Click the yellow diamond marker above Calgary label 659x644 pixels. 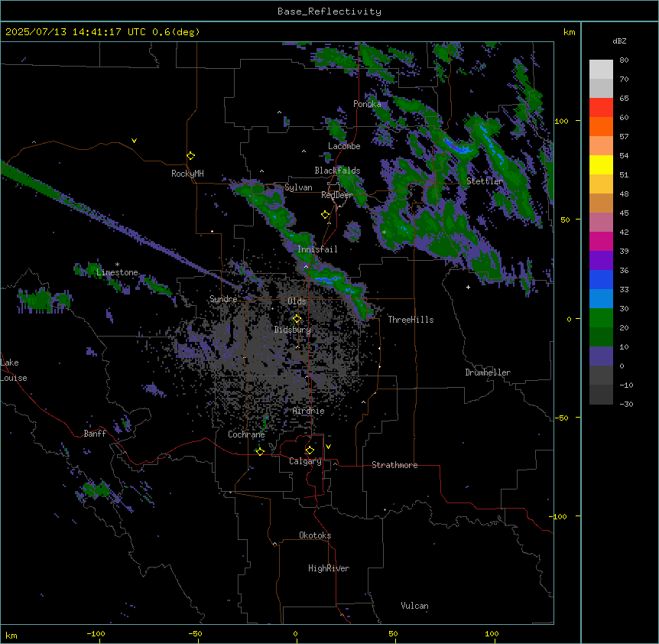click(310, 450)
